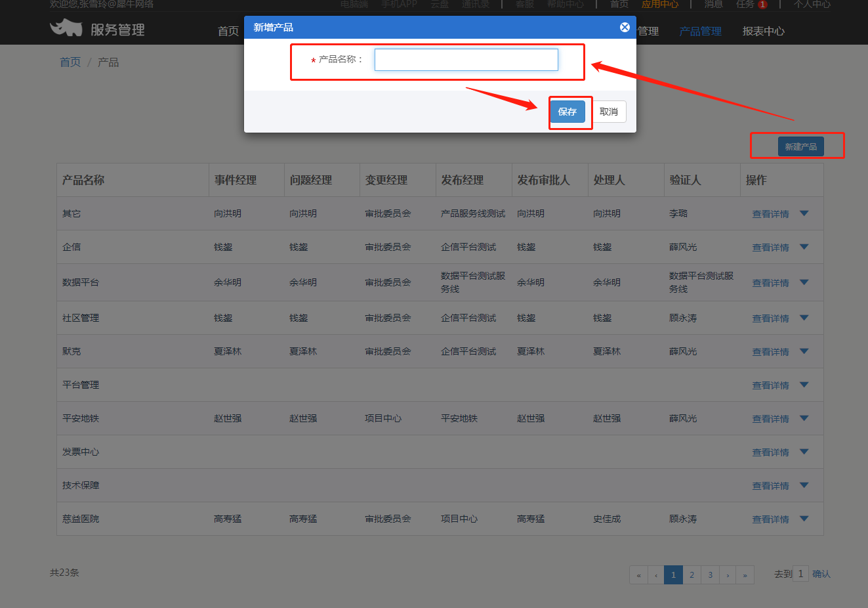Expand action dropdown for 慈益医院 row

tap(804, 519)
